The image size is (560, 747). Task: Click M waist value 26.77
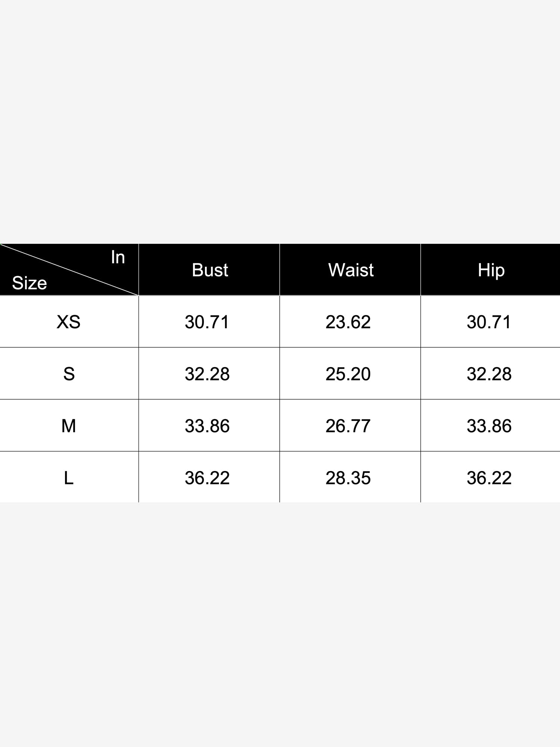click(x=348, y=426)
